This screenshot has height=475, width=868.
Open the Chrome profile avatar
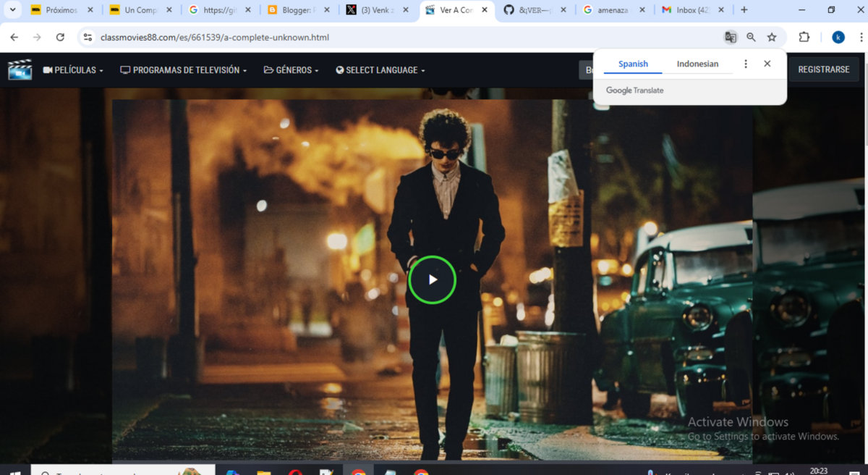point(838,37)
